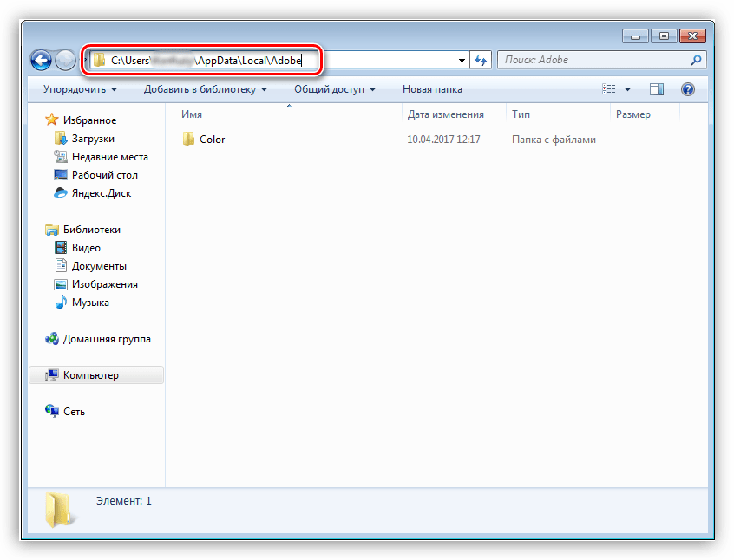Click the Изображения picture icon
Viewport: 734px width, 560px height.
coord(61,284)
